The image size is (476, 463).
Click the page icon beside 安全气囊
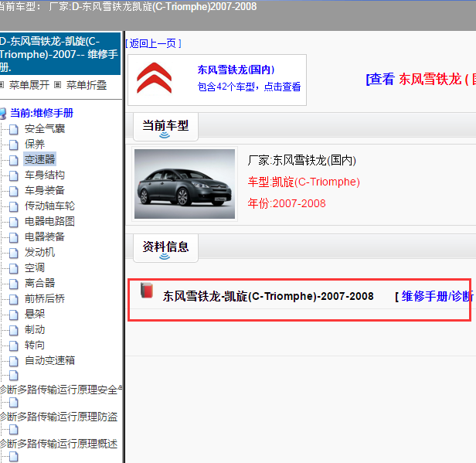pos(14,129)
